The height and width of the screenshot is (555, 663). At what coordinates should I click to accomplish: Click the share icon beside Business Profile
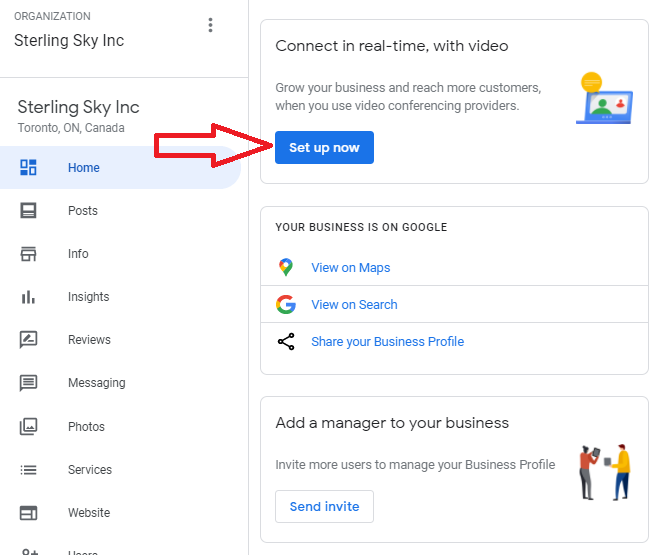point(286,342)
